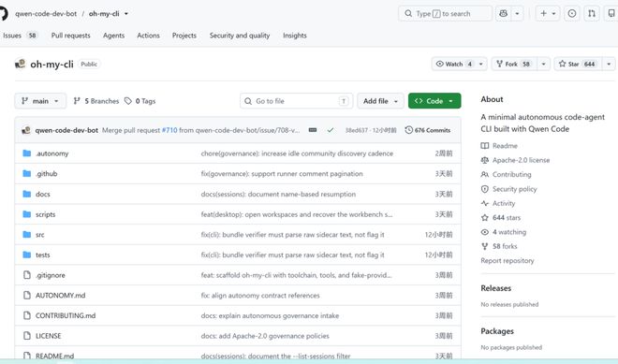Click the Readme book icon in About
This screenshot has height=364, width=618.
click(x=485, y=146)
